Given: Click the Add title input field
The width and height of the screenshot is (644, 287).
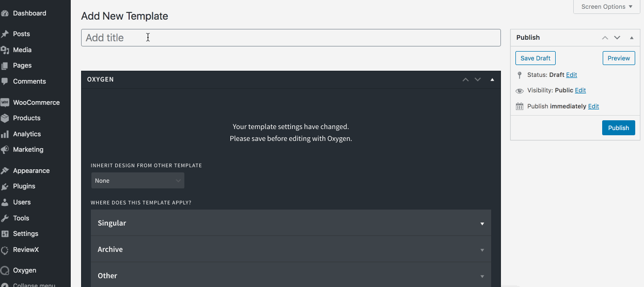Looking at the screenshot, I should pos(290,38).
